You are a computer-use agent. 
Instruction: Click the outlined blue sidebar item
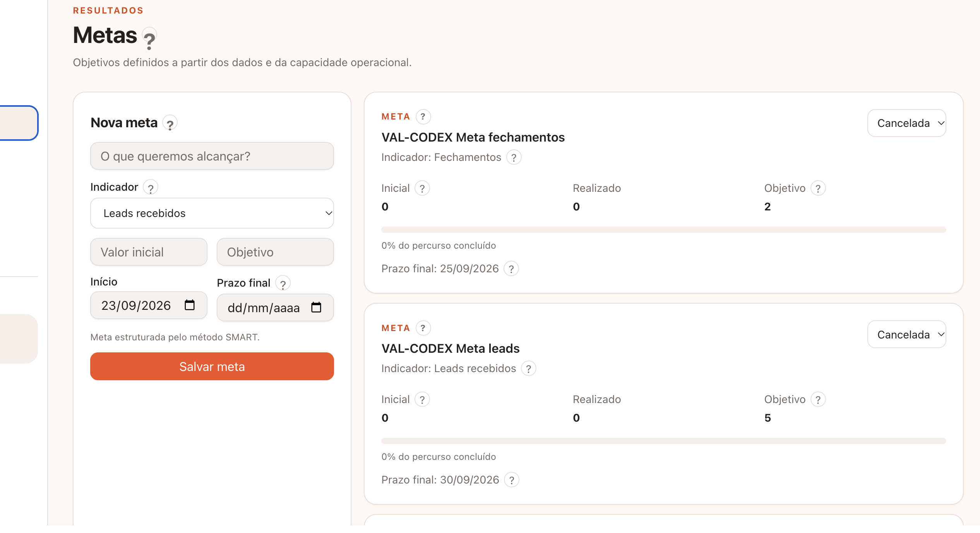click(x=19, y=123)
